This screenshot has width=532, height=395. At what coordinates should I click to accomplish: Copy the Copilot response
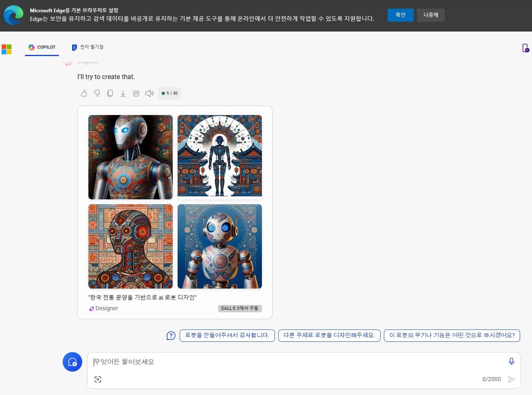(x=110, y=93)
